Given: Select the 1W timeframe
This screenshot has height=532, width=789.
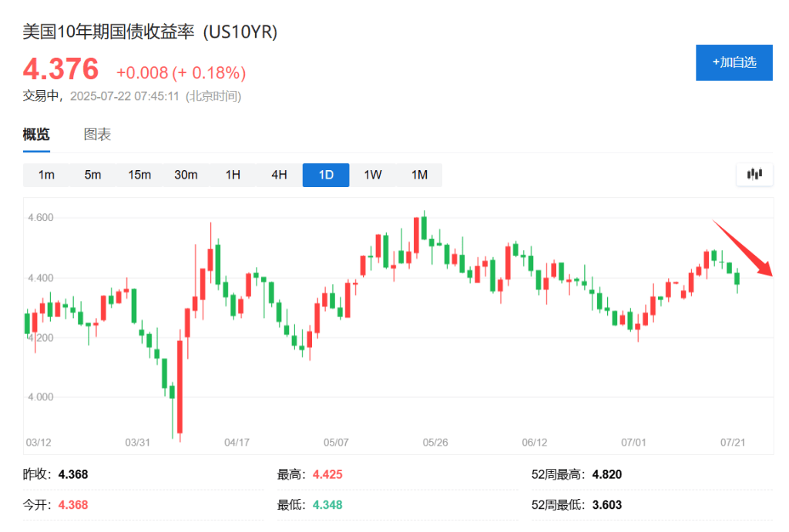Looking at the screenshot, I should pos(373,175).
